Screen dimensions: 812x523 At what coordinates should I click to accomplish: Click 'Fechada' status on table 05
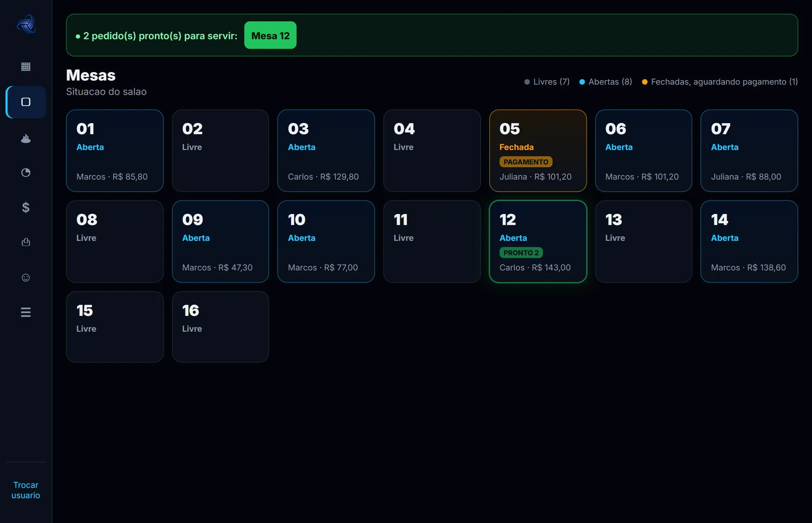[517, 147]
